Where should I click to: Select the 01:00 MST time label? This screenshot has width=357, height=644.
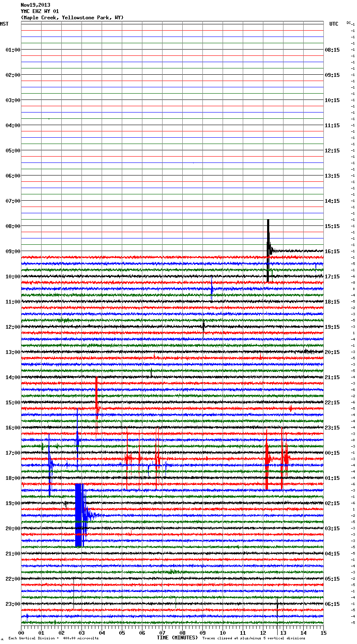(x=13, y=50)
